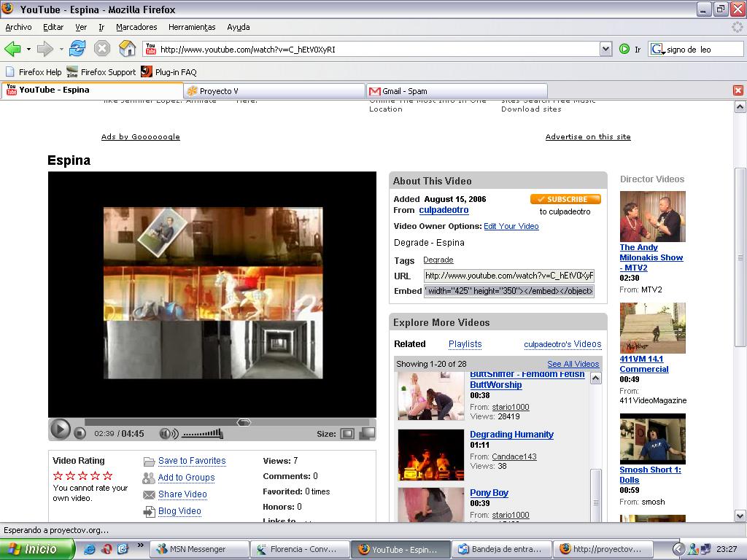747x560 pixels.
Task: Close the current tab with the red X
Action: click(738, 90)
